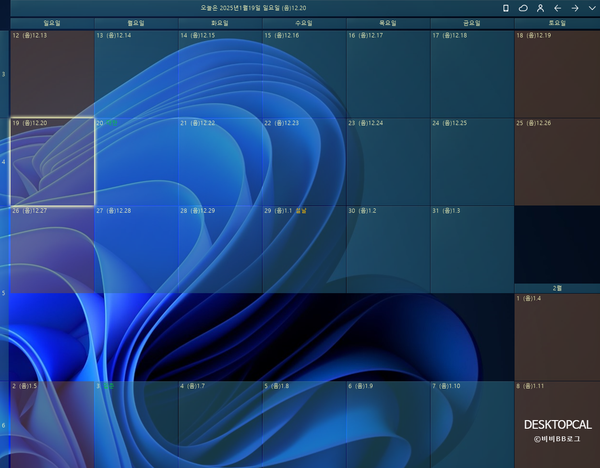The image size is (600, 468).
Task: Select date cell 7 (음)1.10
Action: pyautogui.click(x=472, y=424)
